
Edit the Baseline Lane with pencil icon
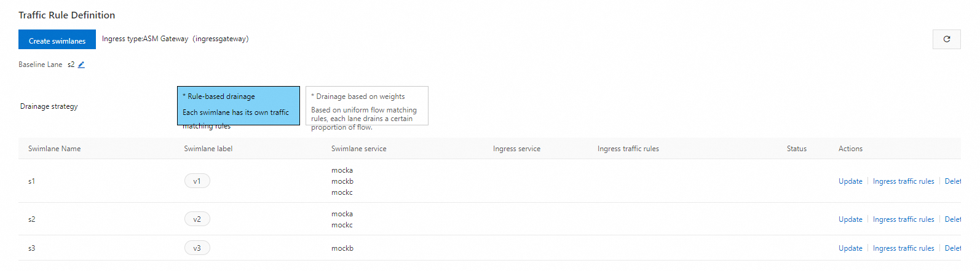(x=81, y=65)
